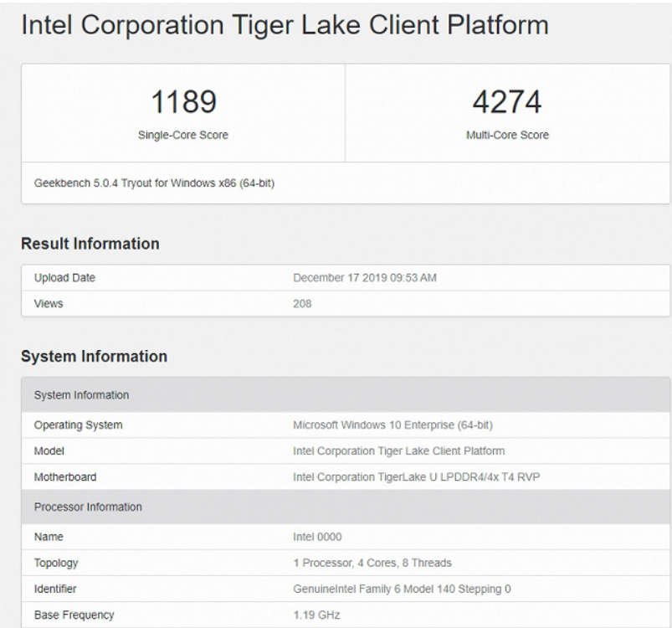Select the Model value Tiger Lake Client Platform

(399, 451)
